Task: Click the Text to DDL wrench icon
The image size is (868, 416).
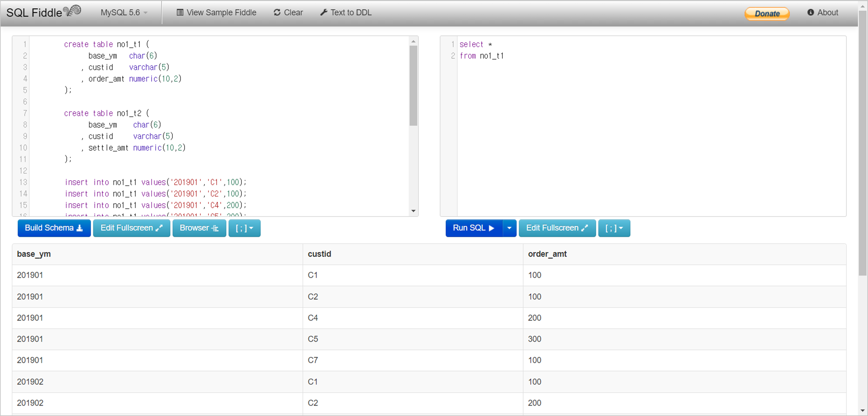Action: coord(323,12)
